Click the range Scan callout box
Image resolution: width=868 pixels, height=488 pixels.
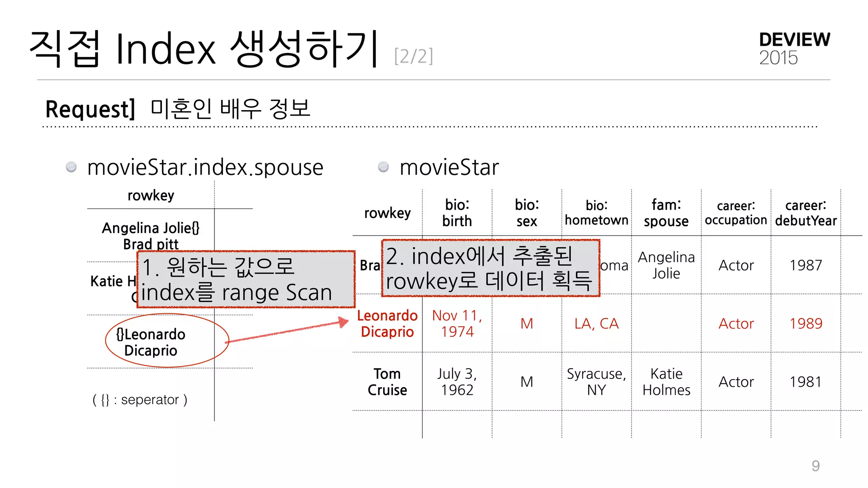(246, 279)
